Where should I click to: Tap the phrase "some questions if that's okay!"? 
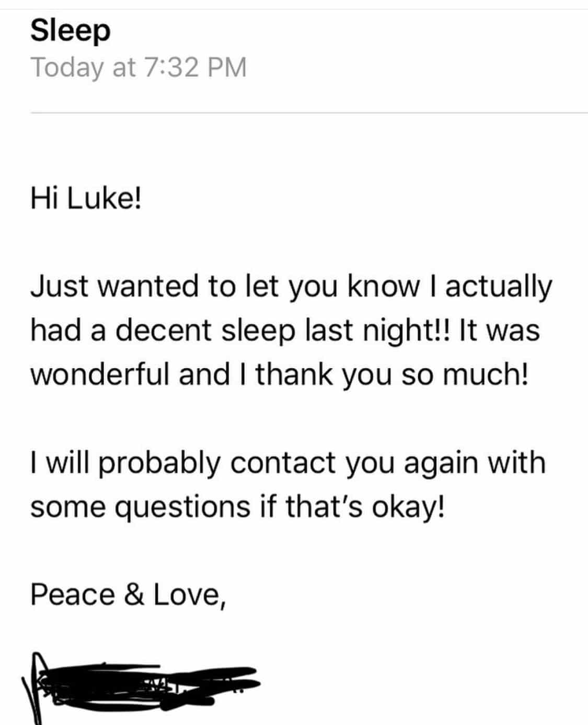point(239,507)
